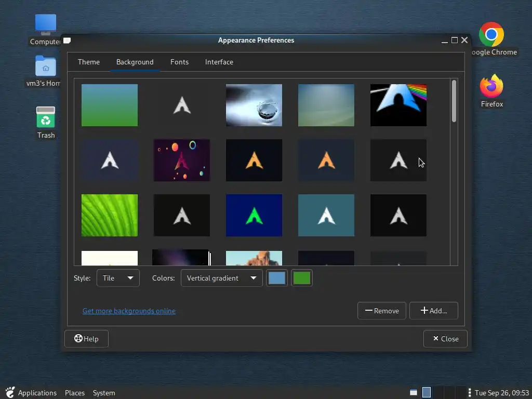The image size is (532, 399).
Task: Open the Places menu
Action: [75, 393]
